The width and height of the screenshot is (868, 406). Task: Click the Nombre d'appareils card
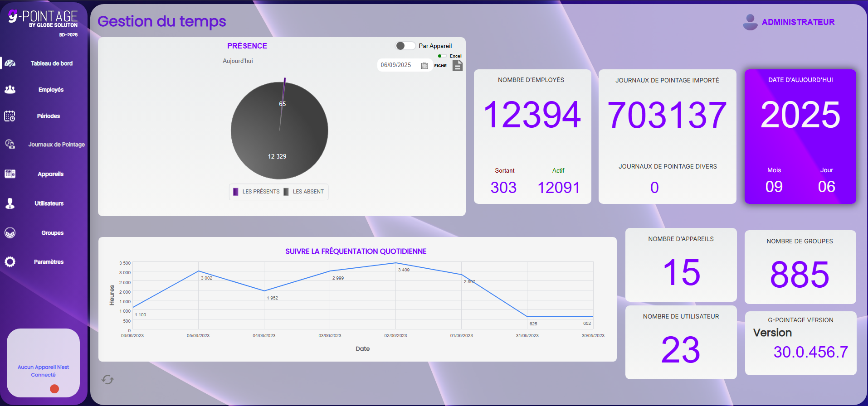681,265
